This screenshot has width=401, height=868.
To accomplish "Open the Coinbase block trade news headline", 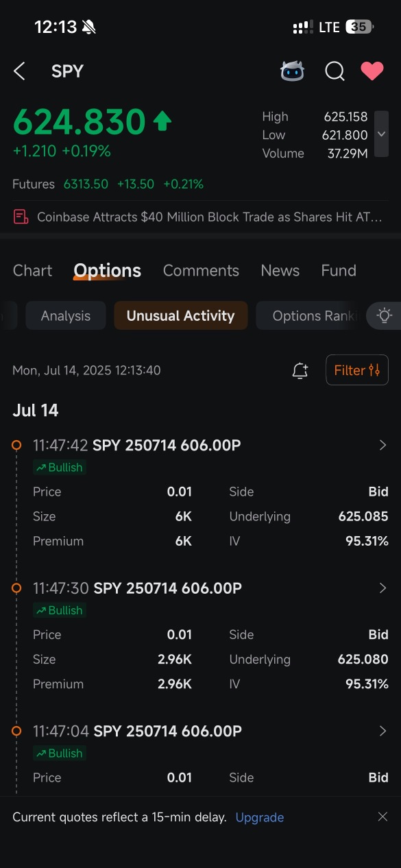I will pos(209,217).
